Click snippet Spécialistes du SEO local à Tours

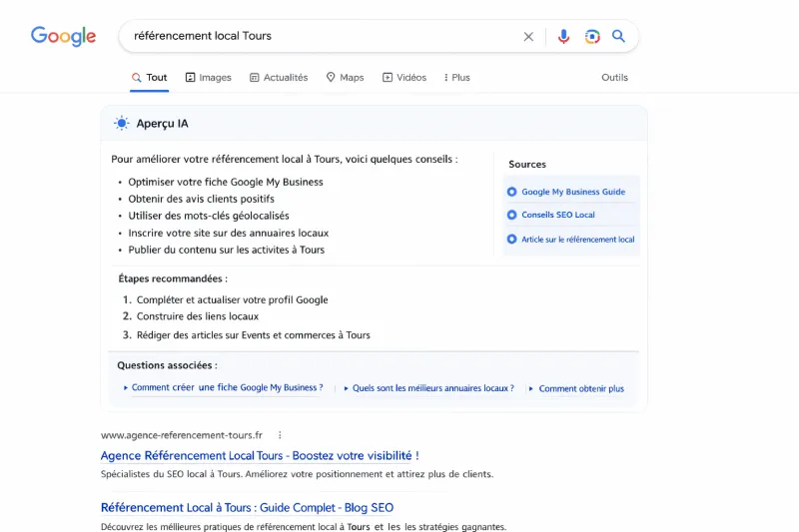pyautogui.click(x=297, y=474)
